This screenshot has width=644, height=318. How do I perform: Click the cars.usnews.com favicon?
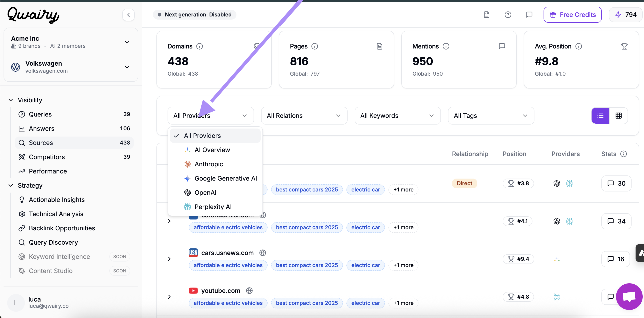click(193, 253)
